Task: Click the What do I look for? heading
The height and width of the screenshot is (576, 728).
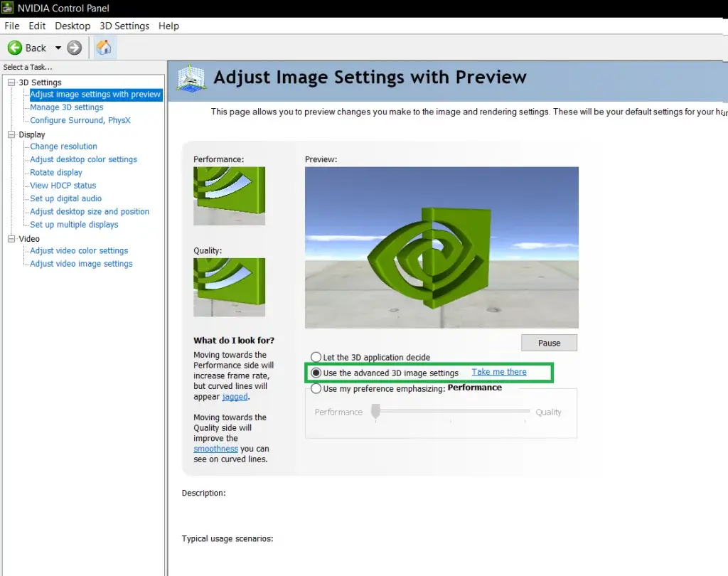Action: [x=234, y=341]
